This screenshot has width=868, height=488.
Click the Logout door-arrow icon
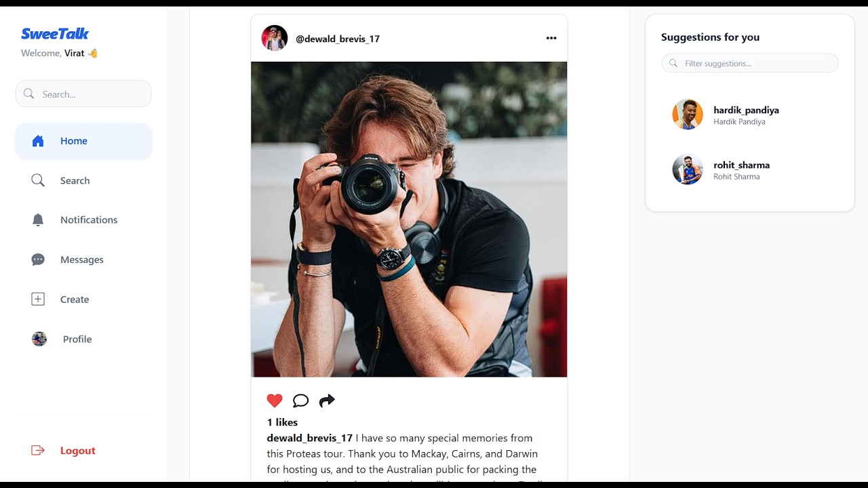click(x=38, y=451)
